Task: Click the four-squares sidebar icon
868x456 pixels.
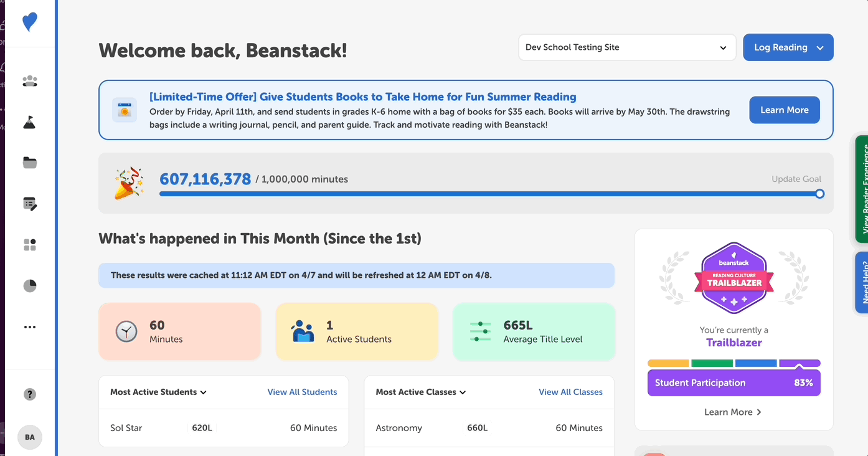Action: (29, 245)
